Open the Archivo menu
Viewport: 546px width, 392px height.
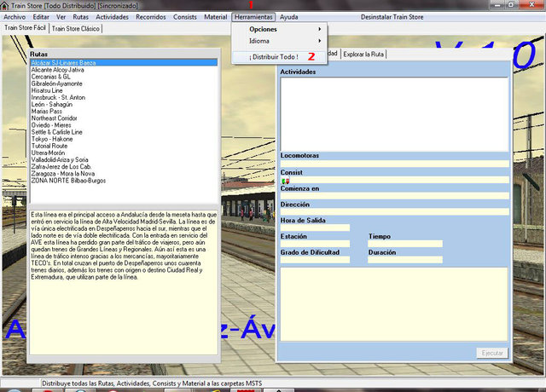(x=15, y=16)
